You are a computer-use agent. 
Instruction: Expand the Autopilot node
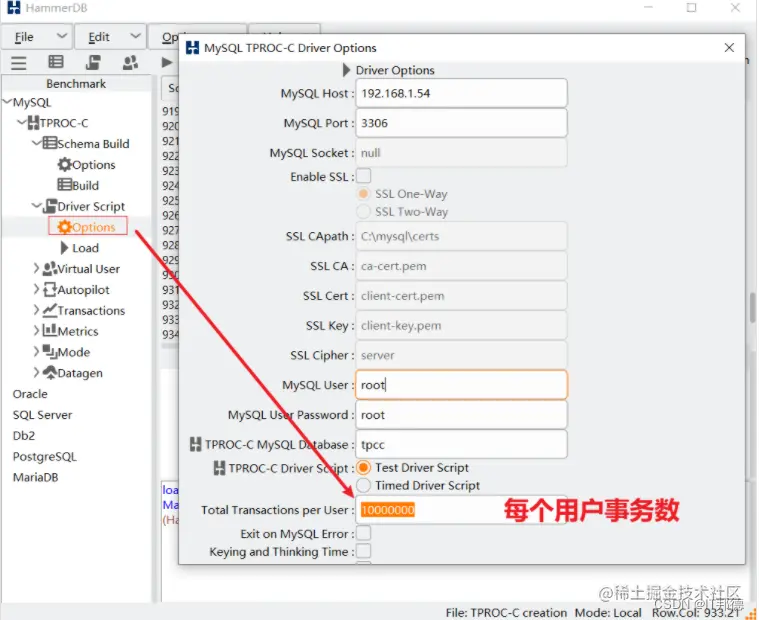point(36,289)
